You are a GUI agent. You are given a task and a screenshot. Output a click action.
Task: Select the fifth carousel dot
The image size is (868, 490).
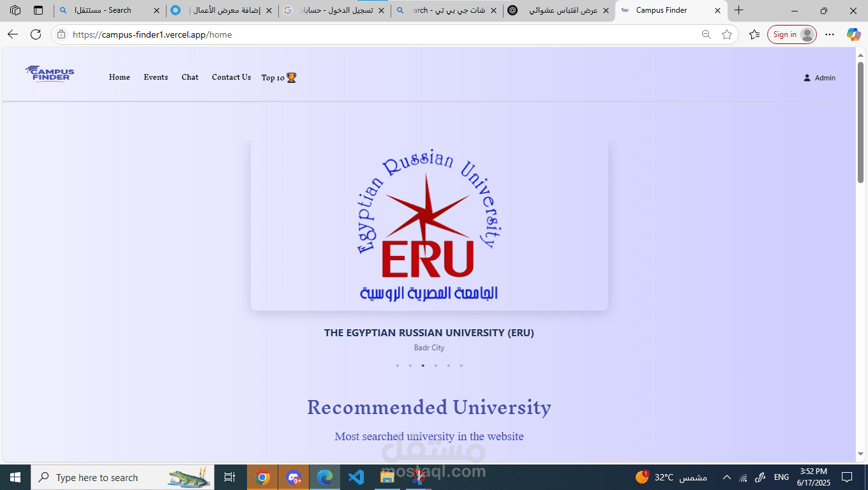click(x=449, y=366)
